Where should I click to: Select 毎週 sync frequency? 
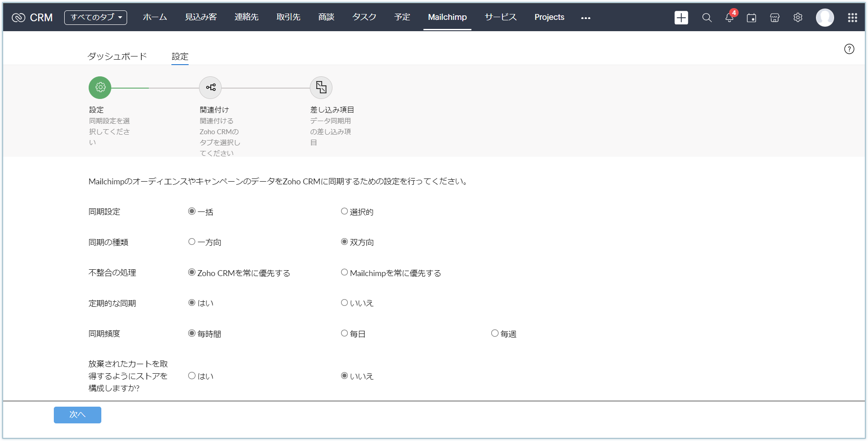click(x=495, y=333)
